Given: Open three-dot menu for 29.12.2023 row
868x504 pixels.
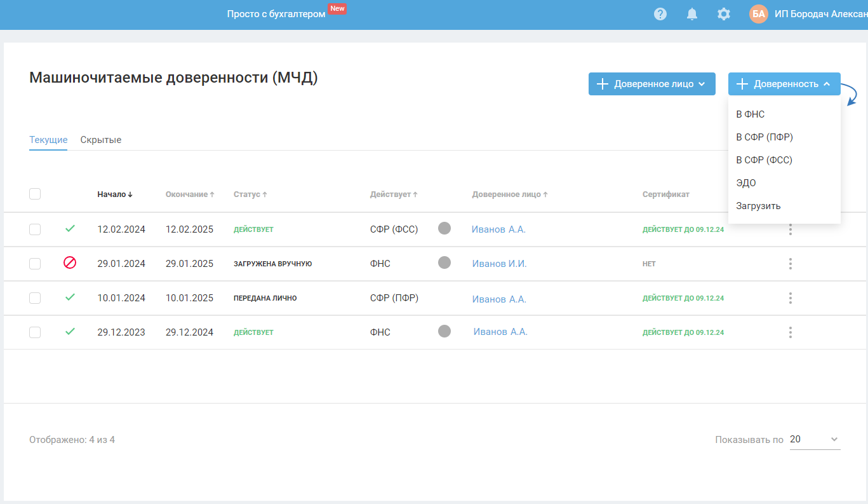Looking at the screenshot, I should (791, 332).
